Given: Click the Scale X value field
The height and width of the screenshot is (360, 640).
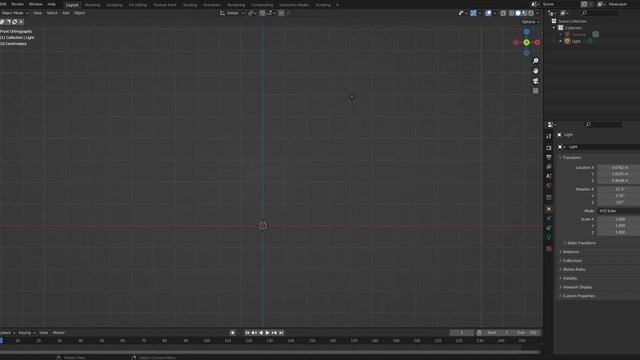Looking at the screenshot, I should [618, 219].
